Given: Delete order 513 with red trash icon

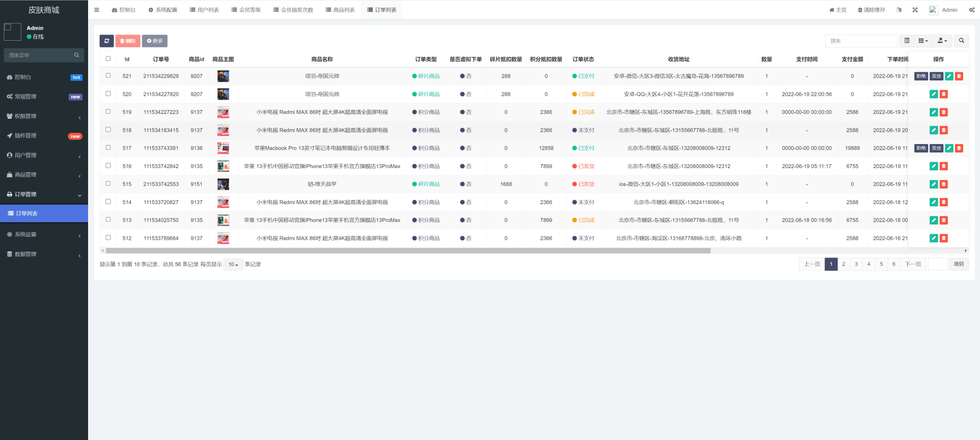Looking at the screenshot, I should (x=944, y=220).
